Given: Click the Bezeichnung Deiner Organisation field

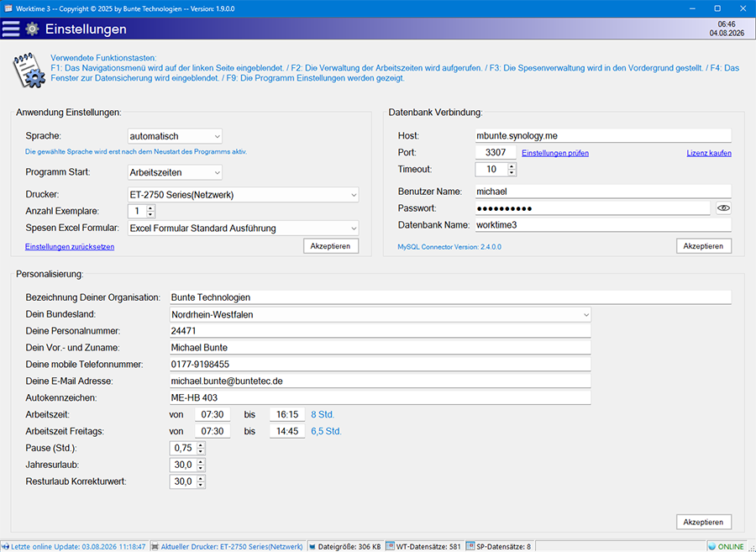Looking at the screenshot, I should (450, 297).
